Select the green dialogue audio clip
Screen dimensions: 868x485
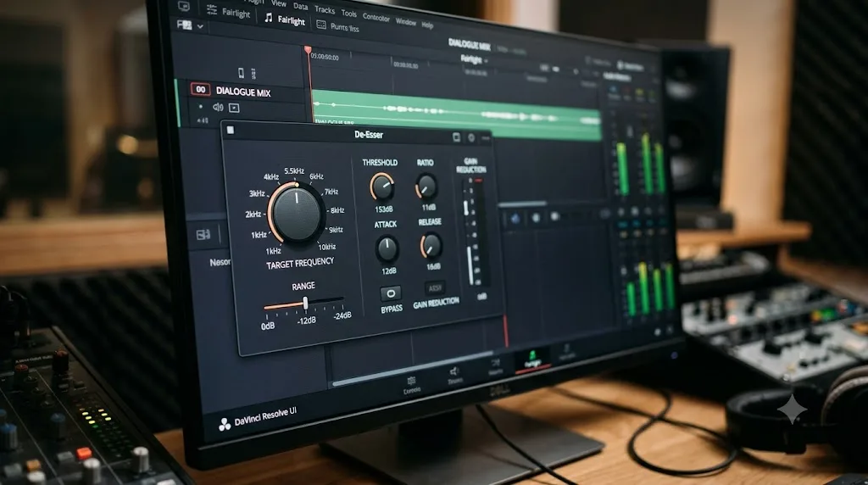click(x=456, y=115)
